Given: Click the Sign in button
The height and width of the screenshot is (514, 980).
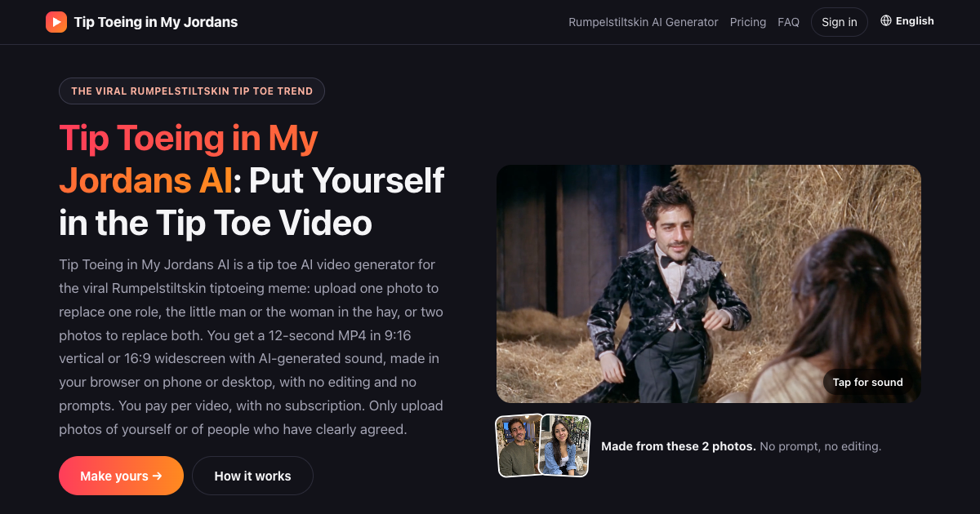Looking at the screenshot, I should click(840, 22).
